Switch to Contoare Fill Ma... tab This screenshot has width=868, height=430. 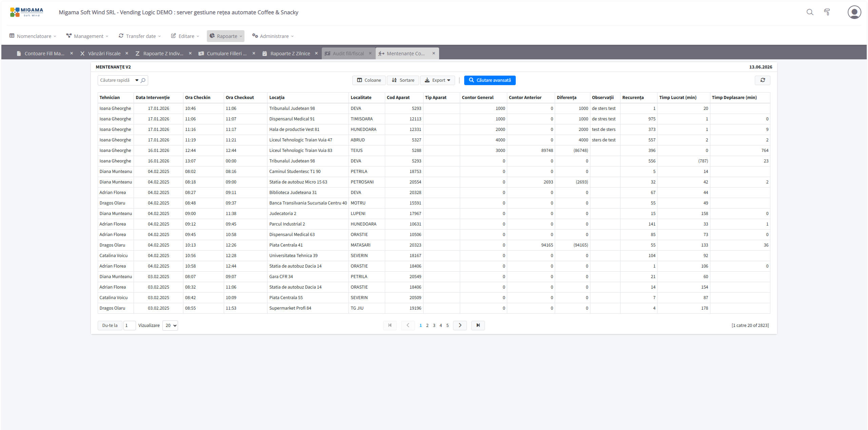tap(44, 54)
